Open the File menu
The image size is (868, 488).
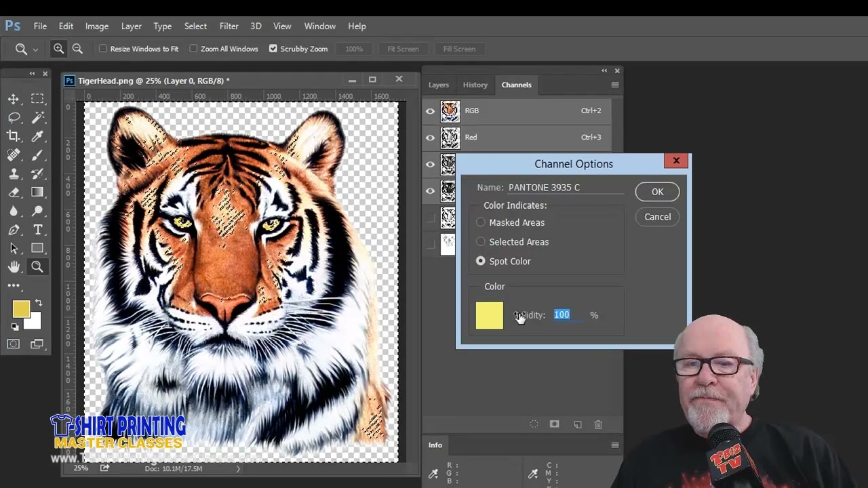pyautogui.click(x=40, y=26)
